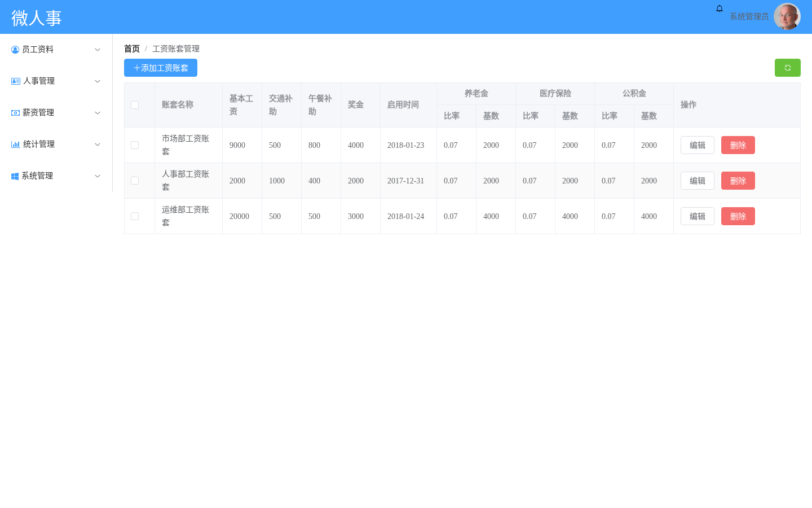Click the 系统管理员 username text
Screen dimensions: 812x508
click(x=749, y=17)
